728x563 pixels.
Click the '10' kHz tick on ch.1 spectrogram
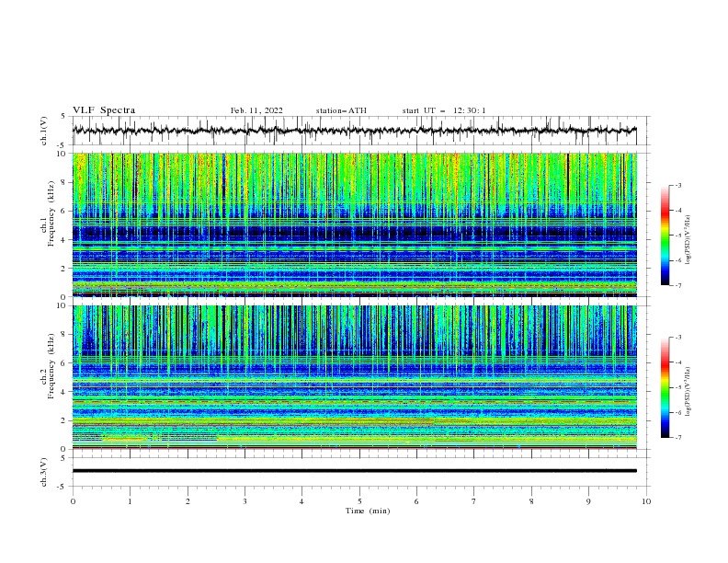coord(62,154)
